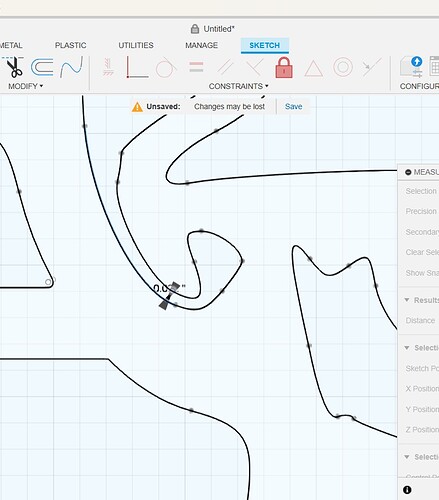
Task: Collapse the Results section in Measure panel
Action: click(x=407, y=300)
